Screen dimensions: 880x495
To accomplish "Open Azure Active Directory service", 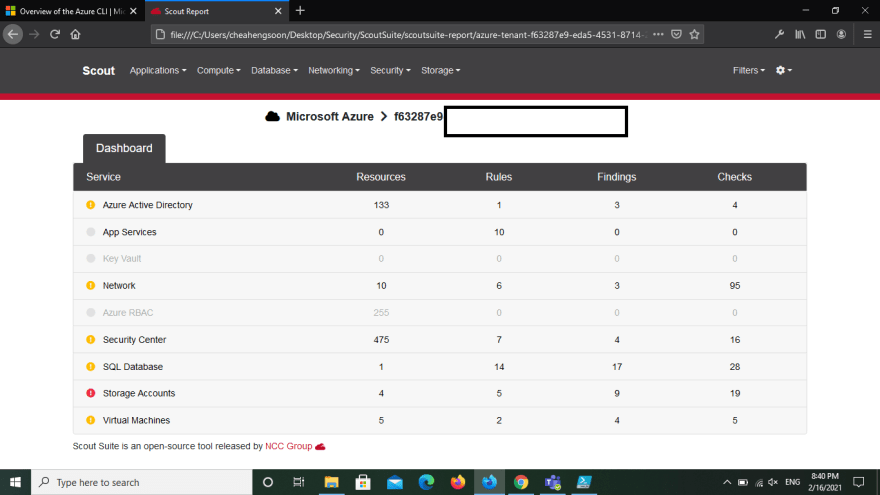I will [148, 205].
